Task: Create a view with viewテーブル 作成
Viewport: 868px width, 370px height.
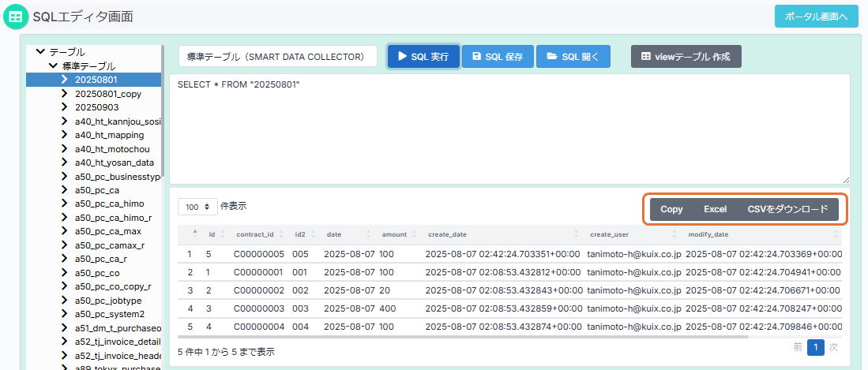Action: (686, 57)
